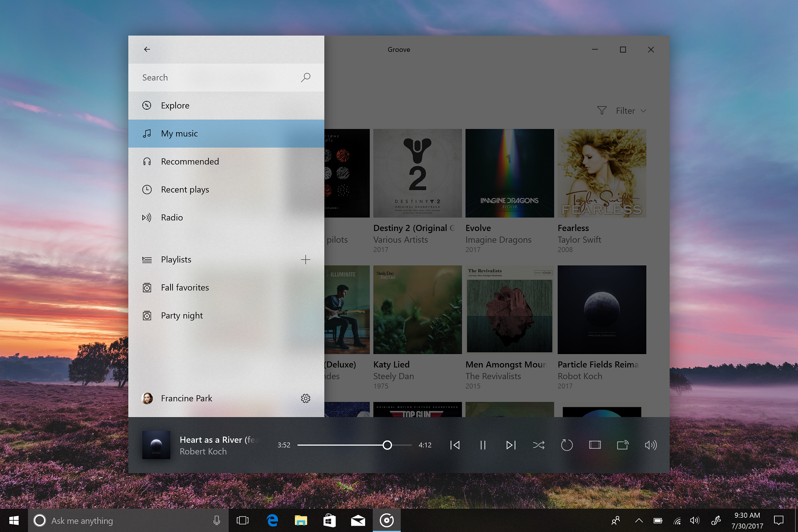The width and height of the screenshot is (798, 532).
Task: Open the Fearless album cover
Action: coord(601,173)
